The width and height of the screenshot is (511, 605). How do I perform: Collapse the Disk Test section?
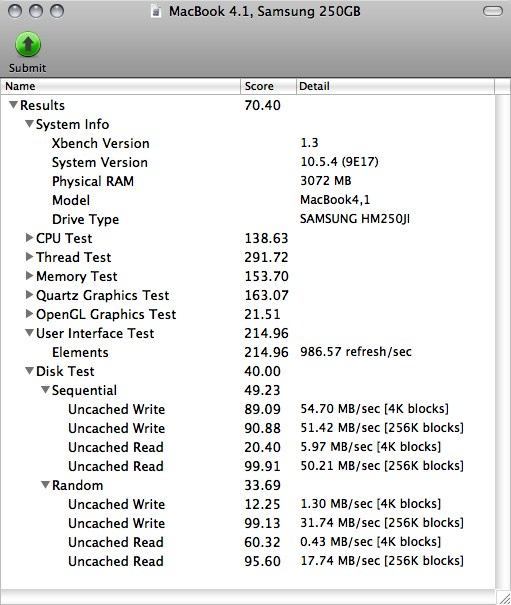coord(29,370)
